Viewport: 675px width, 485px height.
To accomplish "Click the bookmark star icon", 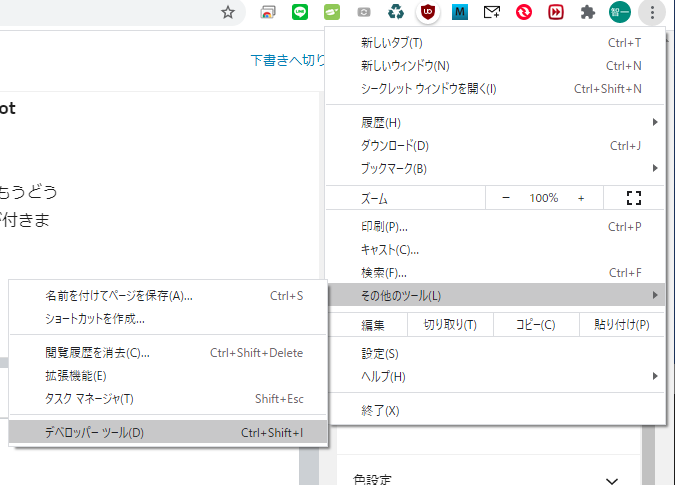I will pyautogui.click(x=228, y=13).
